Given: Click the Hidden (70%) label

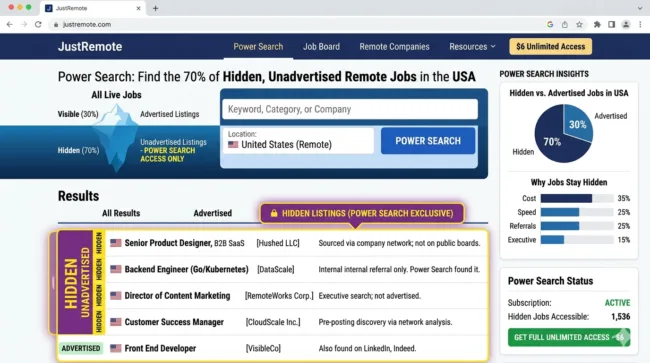Looking at the screenshot, I should 78,150.
